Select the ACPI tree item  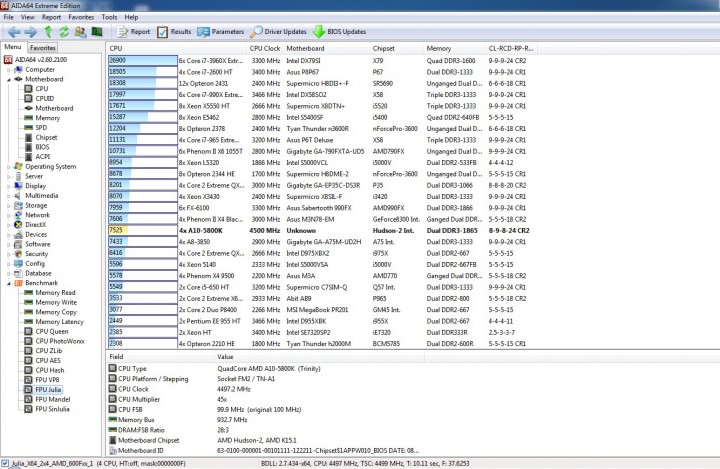(x=43, y=157)
